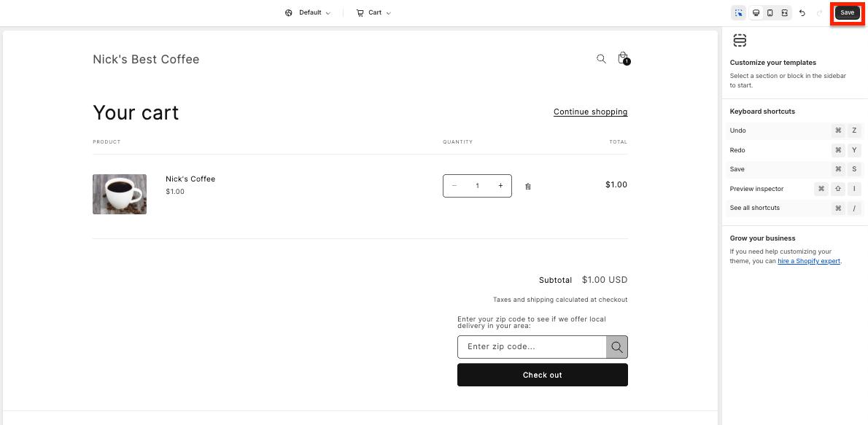Screen dimensions: 868x425
Task: Click into the zip code field
Action: click(532, 347)
